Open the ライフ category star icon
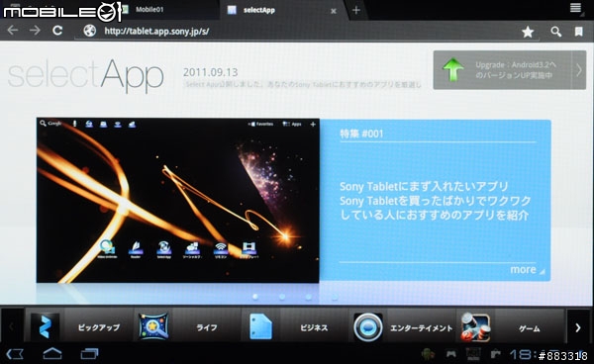Screen dimensions: 594x364 pyautogui.click(x=153, y=326)
